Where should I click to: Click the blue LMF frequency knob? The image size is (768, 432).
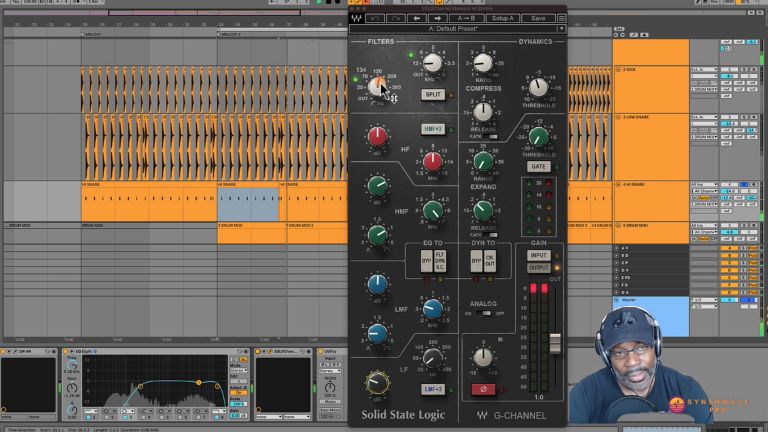(x=432, y=309)
